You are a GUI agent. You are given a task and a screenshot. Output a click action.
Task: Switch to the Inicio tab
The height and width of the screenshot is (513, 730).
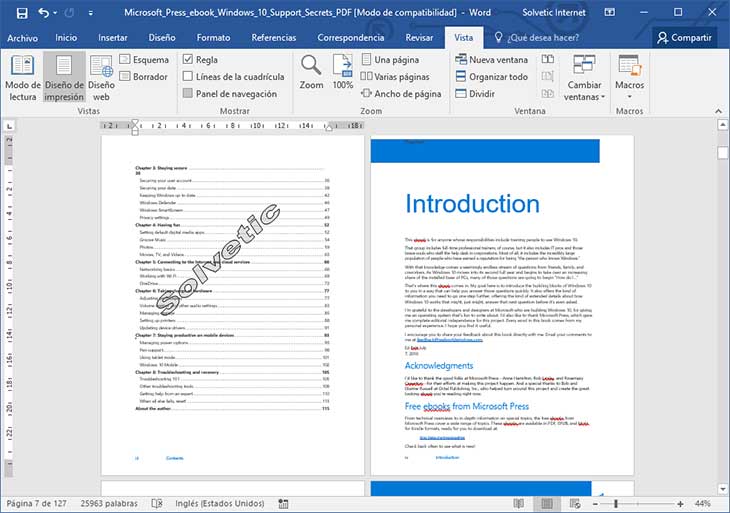tap(66, 38)
